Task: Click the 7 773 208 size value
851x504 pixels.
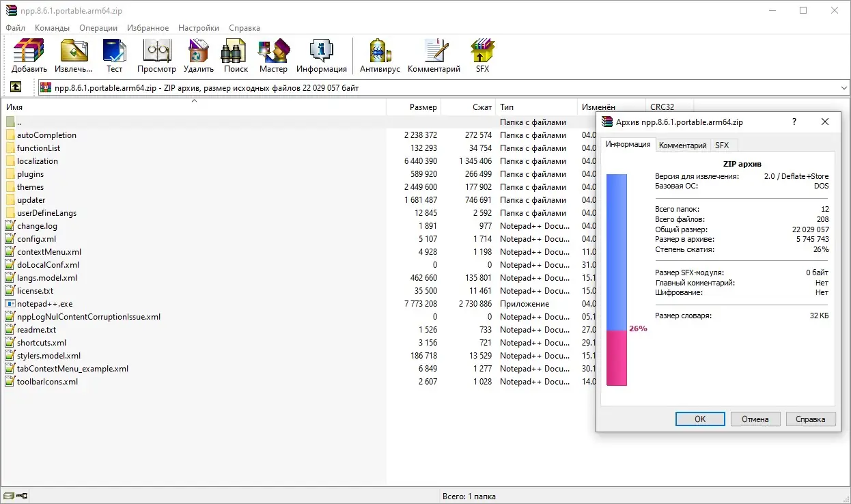Action: 421,304
